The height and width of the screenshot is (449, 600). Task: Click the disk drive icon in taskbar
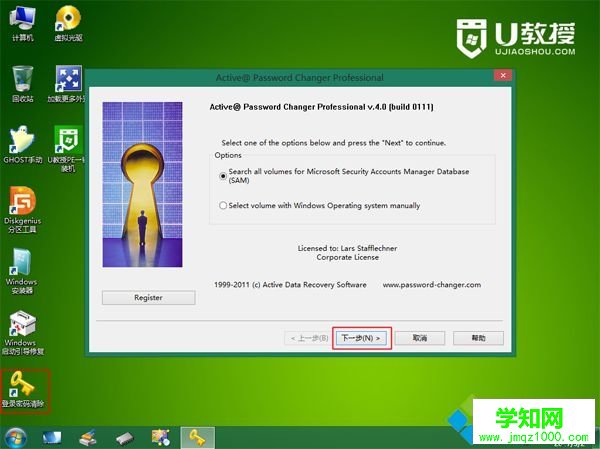click(125, 438)
